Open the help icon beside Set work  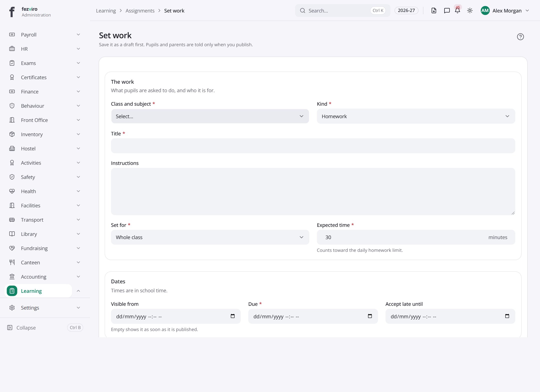point(520,37)
